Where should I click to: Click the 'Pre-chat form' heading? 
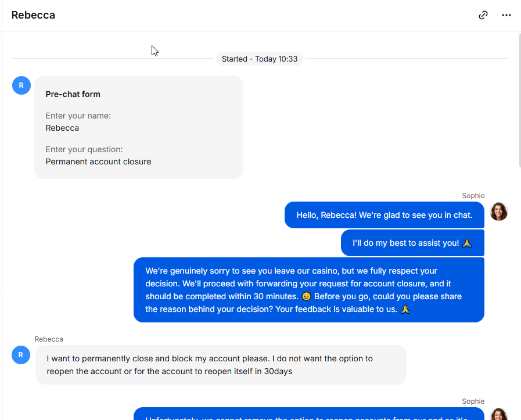(73, 94)
